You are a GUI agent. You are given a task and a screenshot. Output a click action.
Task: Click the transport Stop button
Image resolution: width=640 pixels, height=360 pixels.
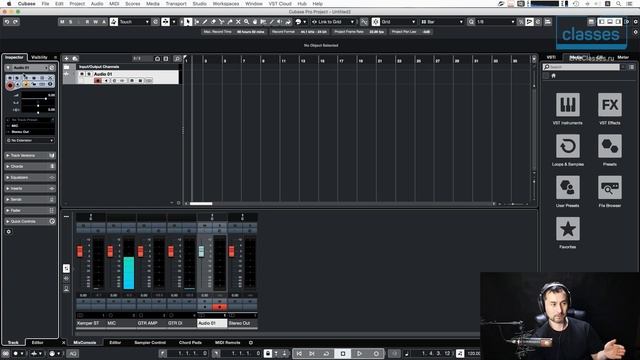[x=343, y=353]
